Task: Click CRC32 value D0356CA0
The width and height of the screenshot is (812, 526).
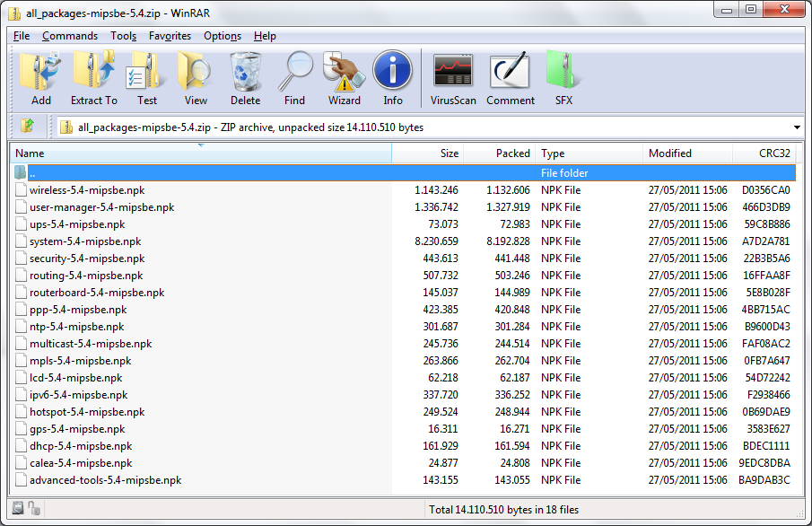Action: point(766,190)
